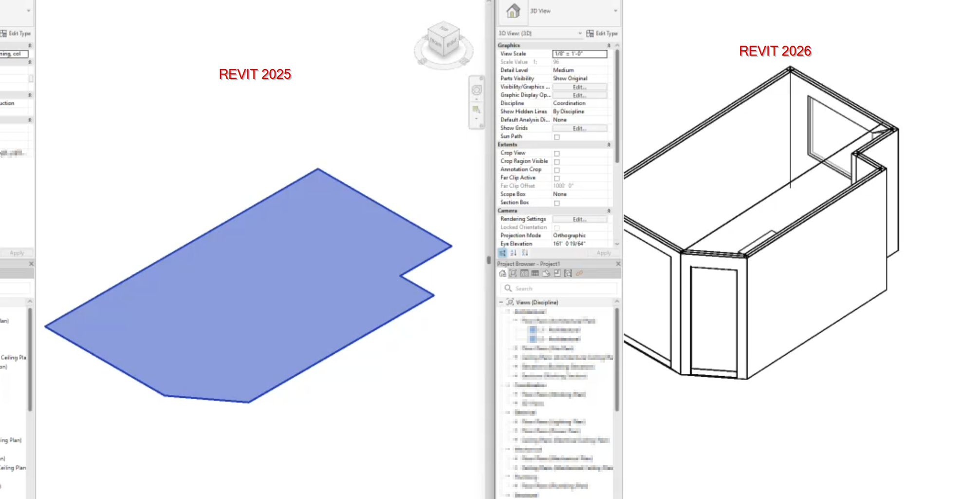Screen dimensions: 980x499
Task: Close the left-side browser panel
Action: [31, 264]
